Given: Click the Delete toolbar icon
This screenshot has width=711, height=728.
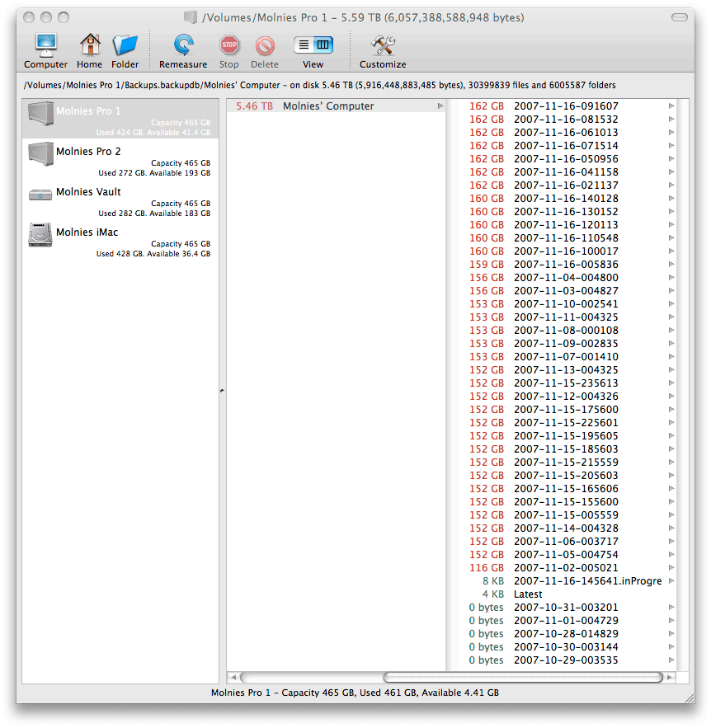Looking at the screenshot, I should point(264,45).
